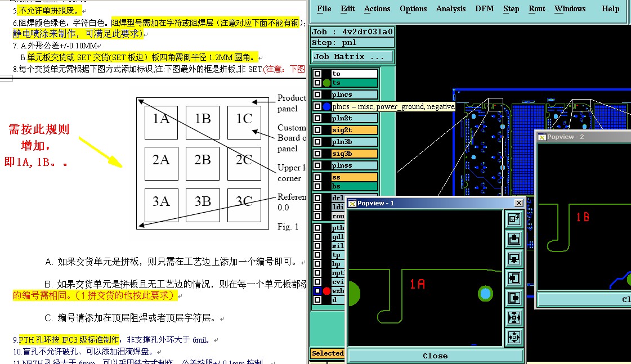The image size is (631, 364).
Task: Click the Popview - 2 title bar
Action: (x=584, y=137)
